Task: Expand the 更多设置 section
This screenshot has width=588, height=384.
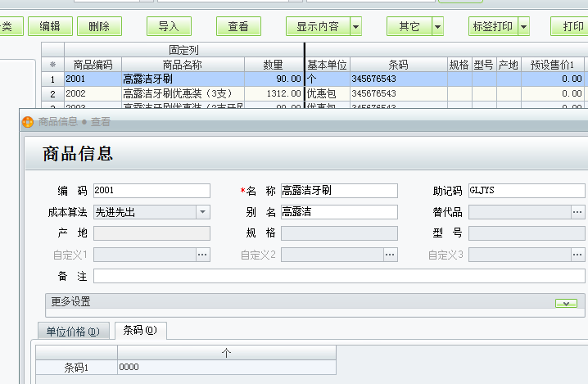Action: click(566, 303)
